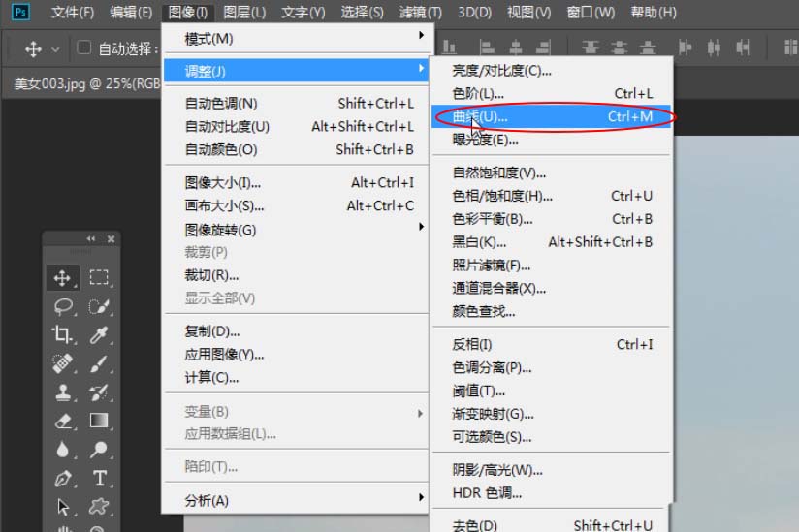Select the Gradient tool
Image resolution: width=799 pixels, height=532 pixels.
pos(99,421)
